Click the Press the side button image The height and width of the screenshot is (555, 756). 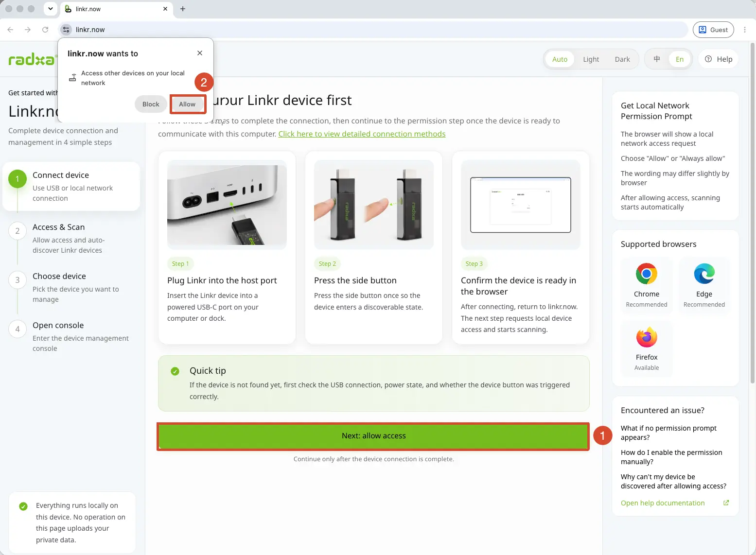[x=374, y=205]
